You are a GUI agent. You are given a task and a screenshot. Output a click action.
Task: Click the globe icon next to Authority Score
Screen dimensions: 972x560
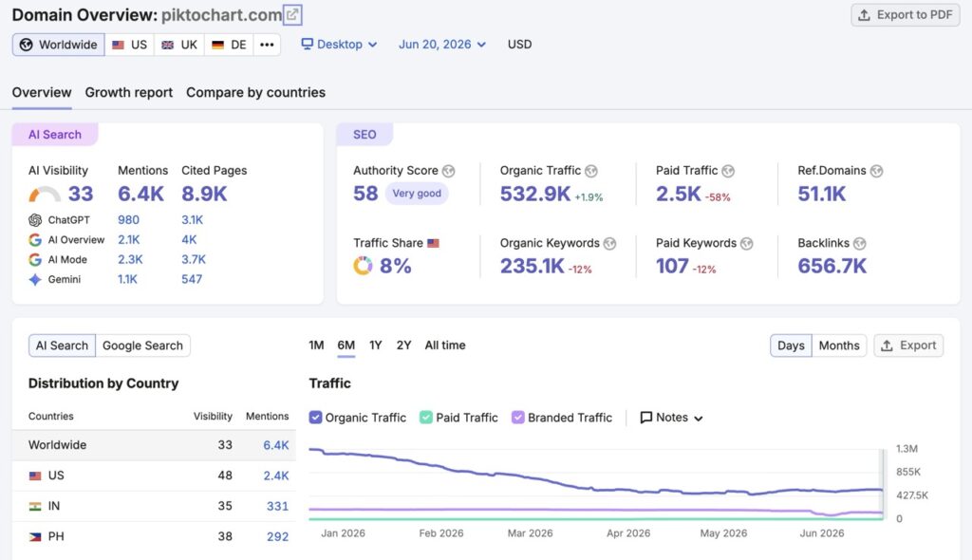click(449, 171)
